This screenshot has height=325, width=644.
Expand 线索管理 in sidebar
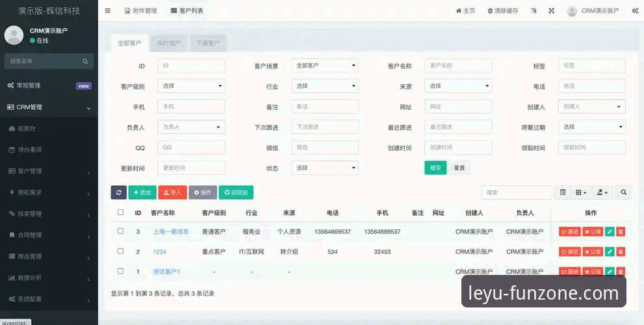pos(49,214)
